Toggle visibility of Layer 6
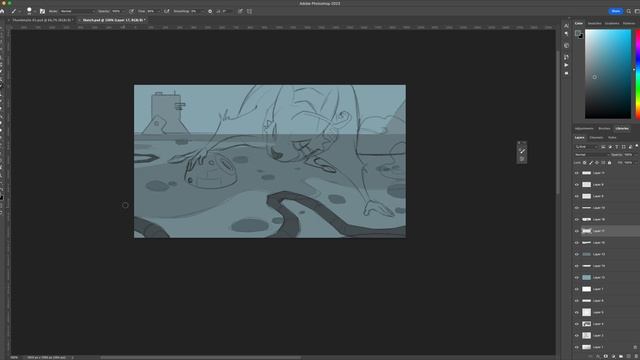 click(577, 300)
